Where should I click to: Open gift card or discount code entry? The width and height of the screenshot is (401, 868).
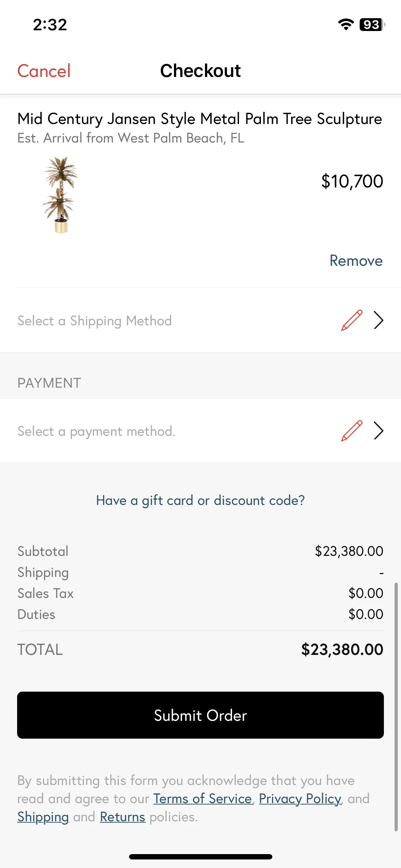pyautogui.click(x=200, y=501)
